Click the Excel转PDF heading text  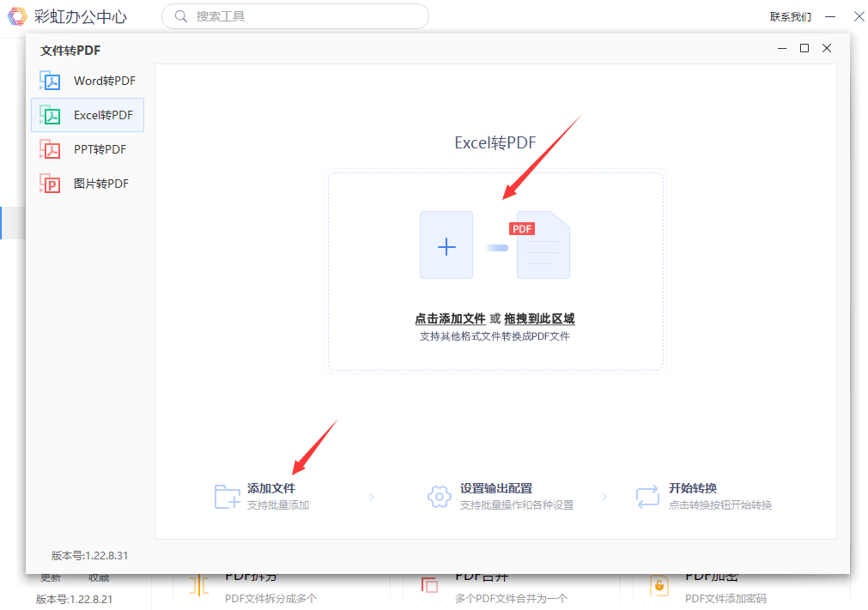(495, 142)
